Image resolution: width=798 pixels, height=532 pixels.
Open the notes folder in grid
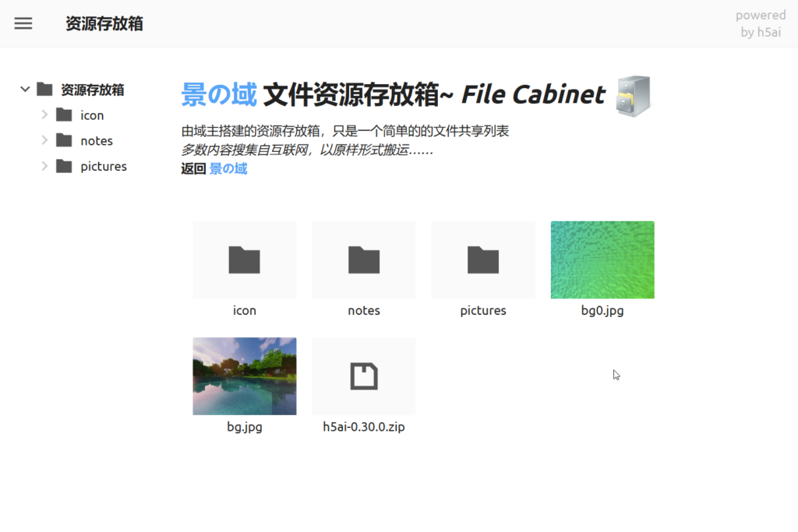pos(363,260)
